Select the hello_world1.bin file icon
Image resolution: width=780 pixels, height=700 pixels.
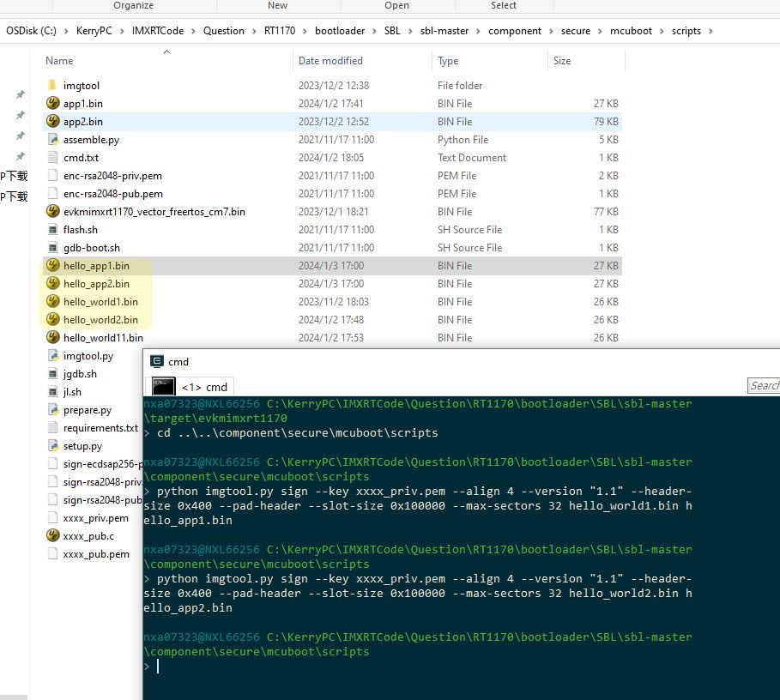pyautogui.click(x=52, y=301)
